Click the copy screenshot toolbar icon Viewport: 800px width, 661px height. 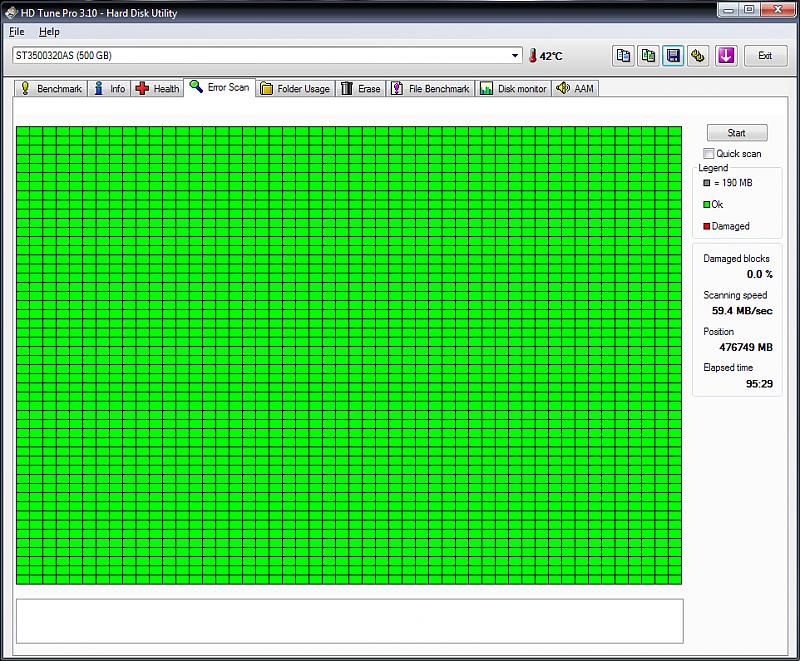click(x=648, y=56)
